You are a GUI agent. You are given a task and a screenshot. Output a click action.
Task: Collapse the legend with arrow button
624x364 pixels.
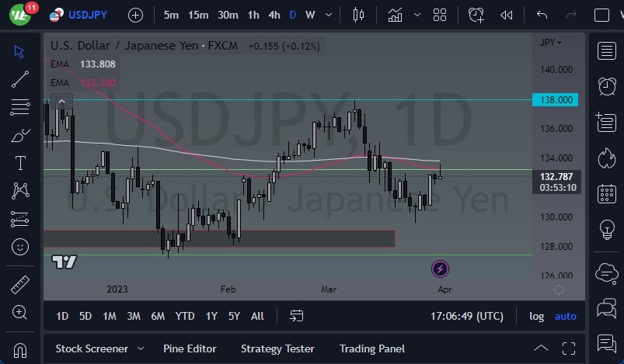(x=61, y=100)
